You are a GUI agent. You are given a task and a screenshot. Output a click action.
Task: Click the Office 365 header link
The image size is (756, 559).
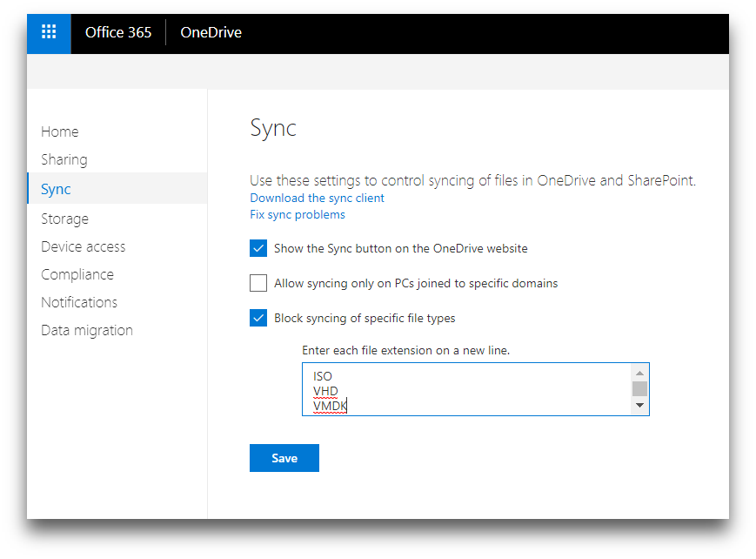pos(118,33)
